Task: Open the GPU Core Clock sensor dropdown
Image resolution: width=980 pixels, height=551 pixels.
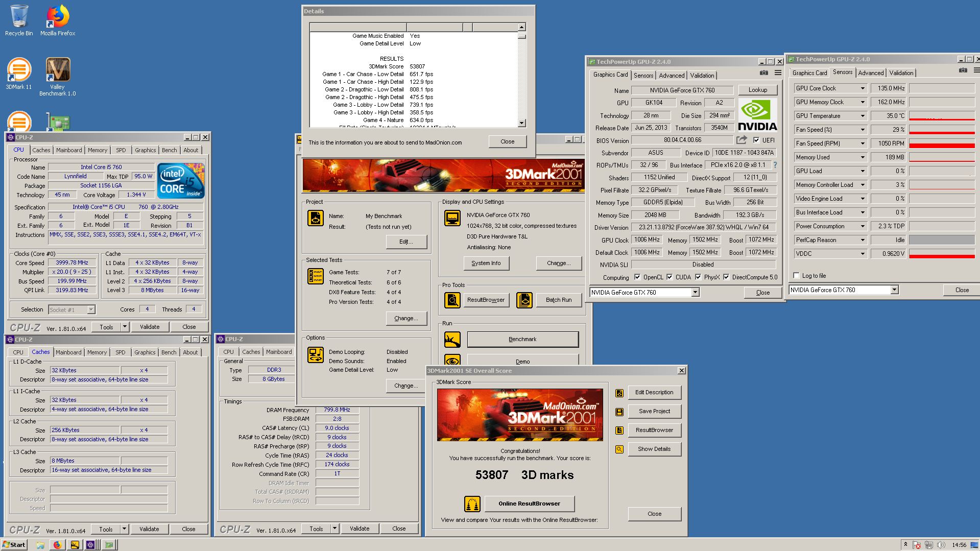Action: [863, 88]
